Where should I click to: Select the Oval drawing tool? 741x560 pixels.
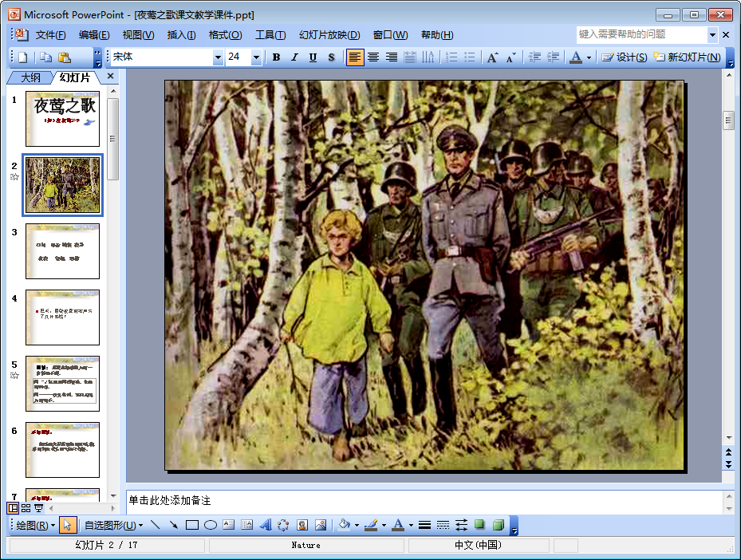point(211,525)
